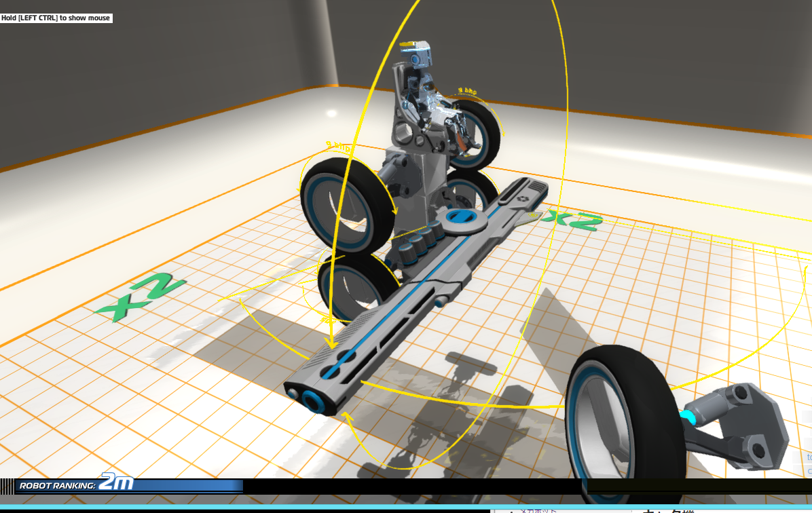
Task: Click the "ROBOT RANKING:" label
Action: click(57, 486)
